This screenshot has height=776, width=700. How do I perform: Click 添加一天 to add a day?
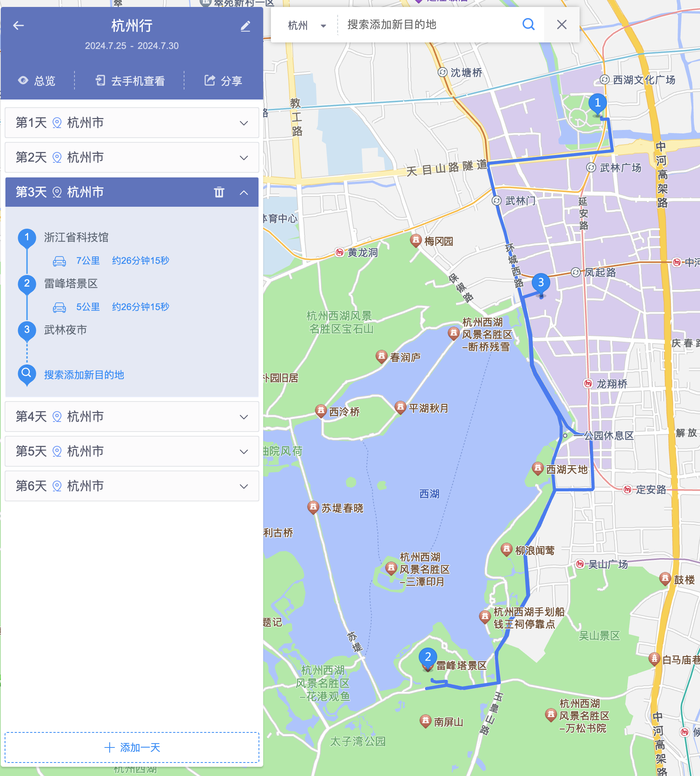[x=132, y=747]
